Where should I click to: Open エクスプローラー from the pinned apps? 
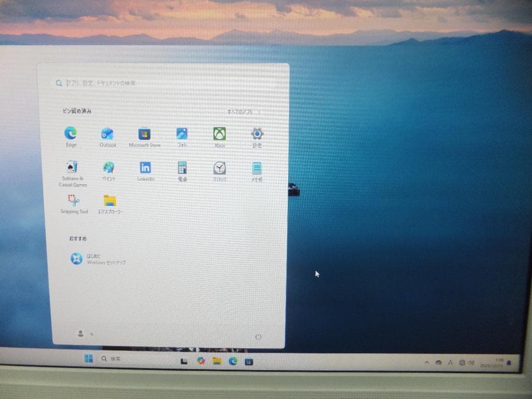[x=109, y=200]
